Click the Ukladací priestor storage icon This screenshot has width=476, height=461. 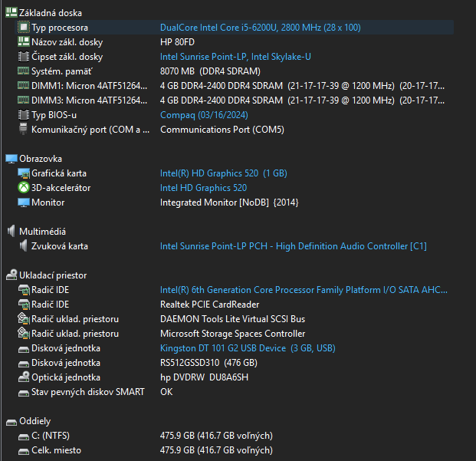[x=11, y=275]
